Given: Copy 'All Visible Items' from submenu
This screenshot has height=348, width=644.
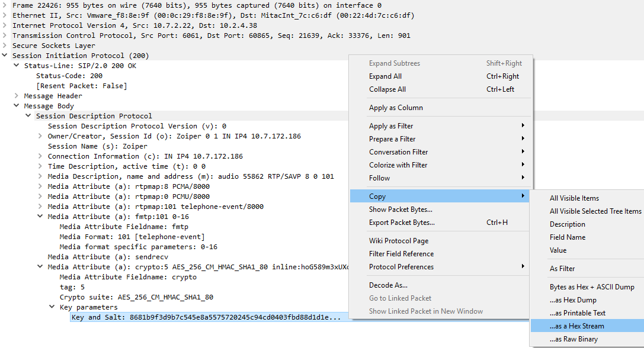Looking at the screenshot, I should (574, 198).
